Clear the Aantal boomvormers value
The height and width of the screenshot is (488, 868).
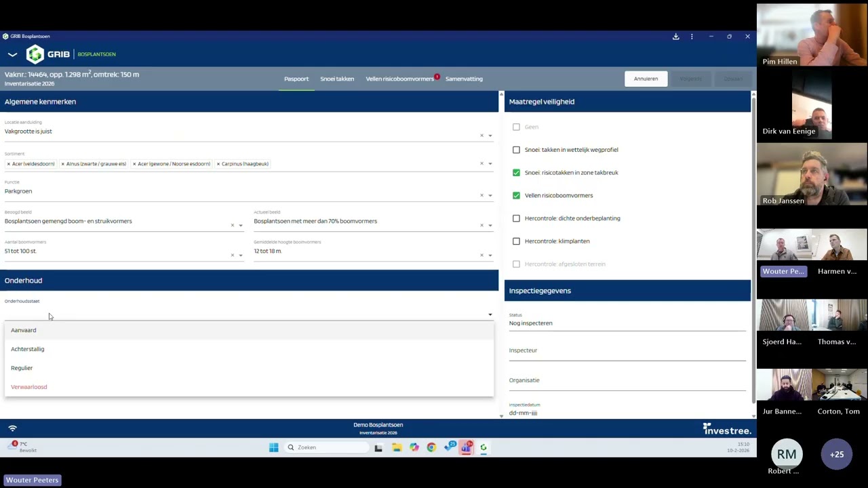232,255
